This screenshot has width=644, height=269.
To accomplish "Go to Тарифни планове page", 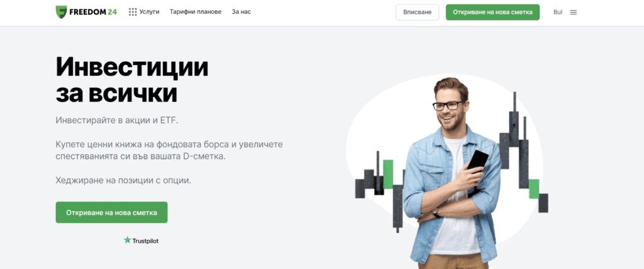I will [x=196, y=12].
